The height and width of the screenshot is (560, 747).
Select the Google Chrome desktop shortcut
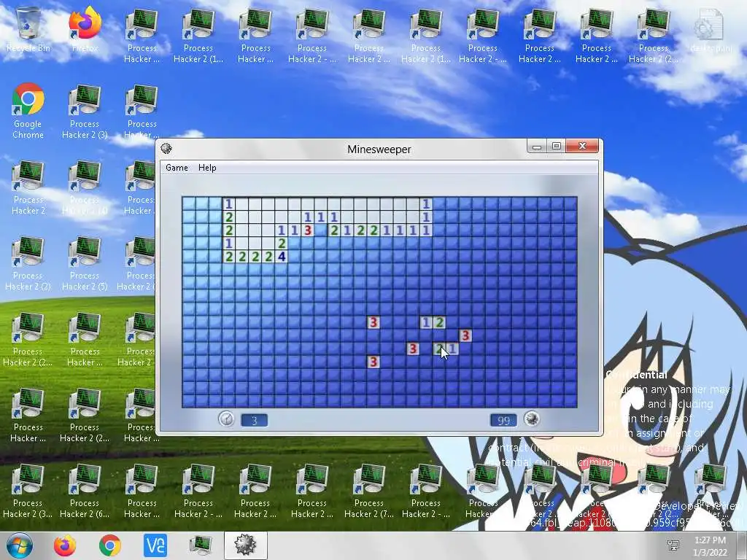tap(28, 111)
